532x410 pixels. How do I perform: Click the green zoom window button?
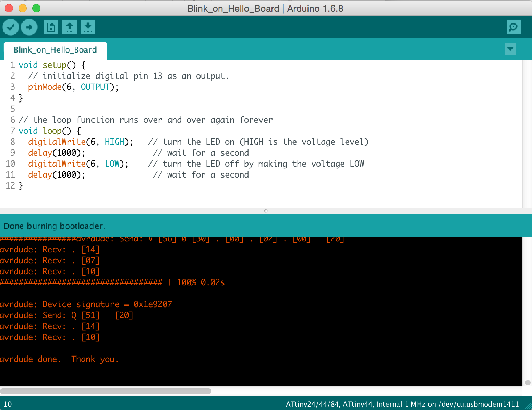36,8
